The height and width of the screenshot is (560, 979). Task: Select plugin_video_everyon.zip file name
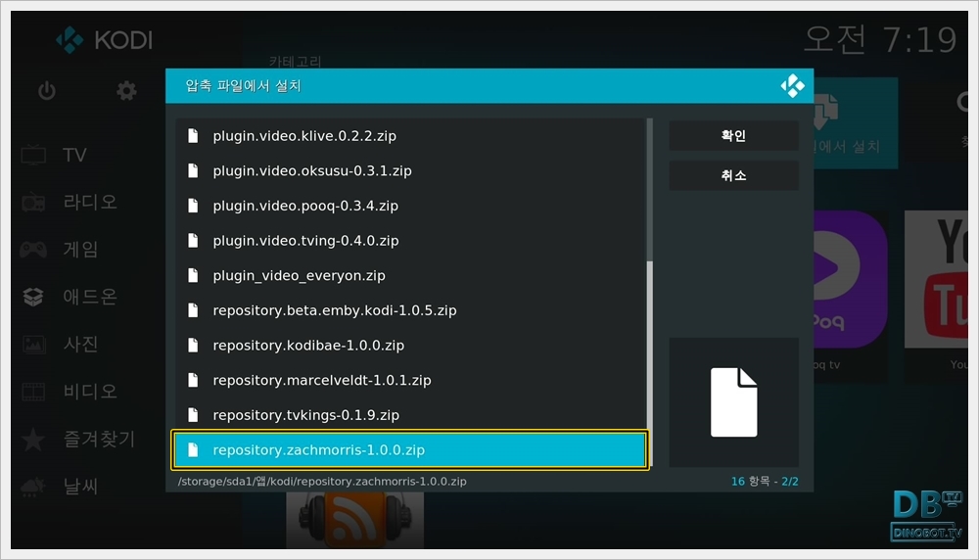[x=299, y=276]
